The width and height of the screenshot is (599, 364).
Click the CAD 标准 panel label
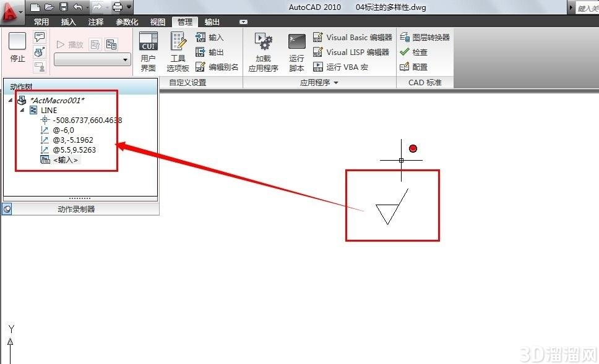pos(424,82)
